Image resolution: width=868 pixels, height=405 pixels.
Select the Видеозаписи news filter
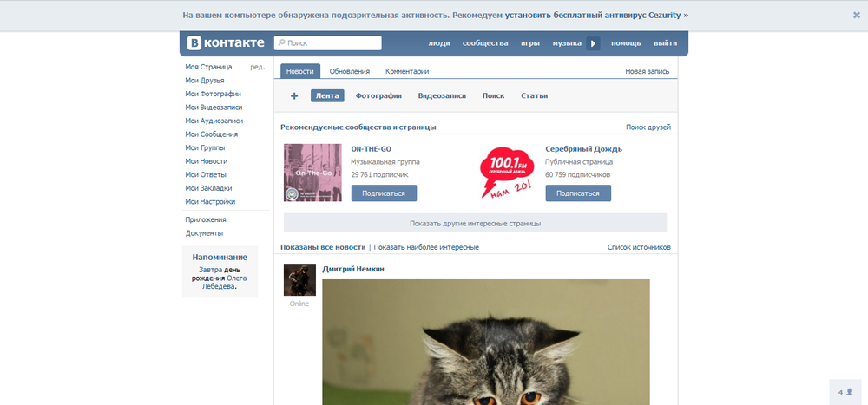point(442,96)
